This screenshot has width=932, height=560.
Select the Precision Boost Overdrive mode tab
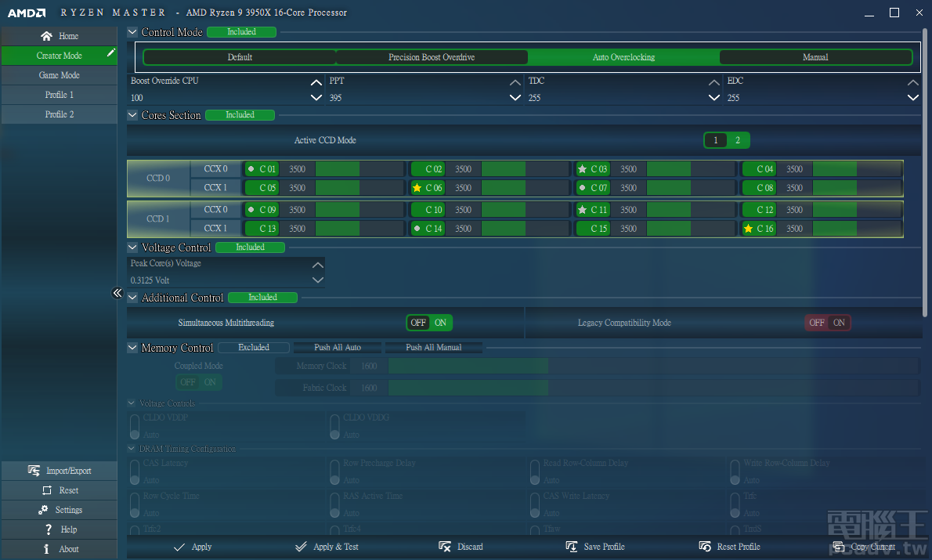(432, 57)
